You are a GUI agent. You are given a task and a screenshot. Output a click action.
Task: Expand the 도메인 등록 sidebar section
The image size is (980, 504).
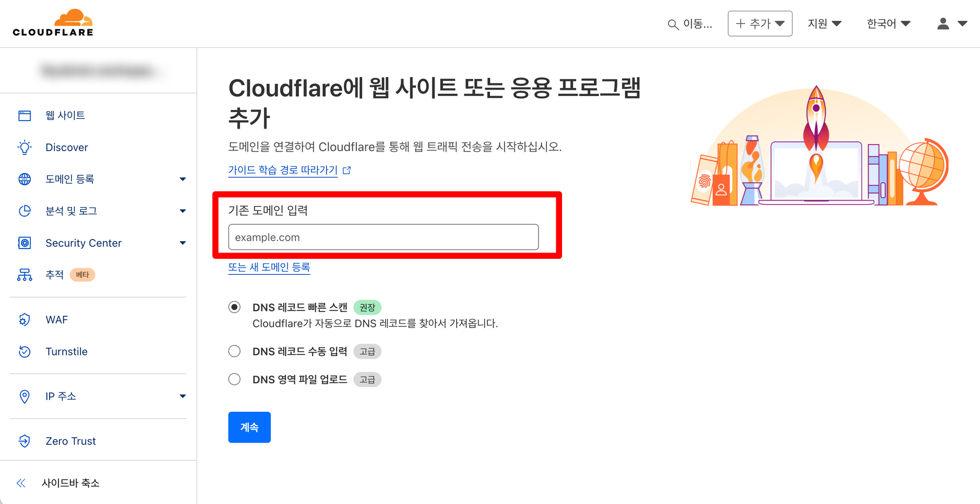click(183, 179)
